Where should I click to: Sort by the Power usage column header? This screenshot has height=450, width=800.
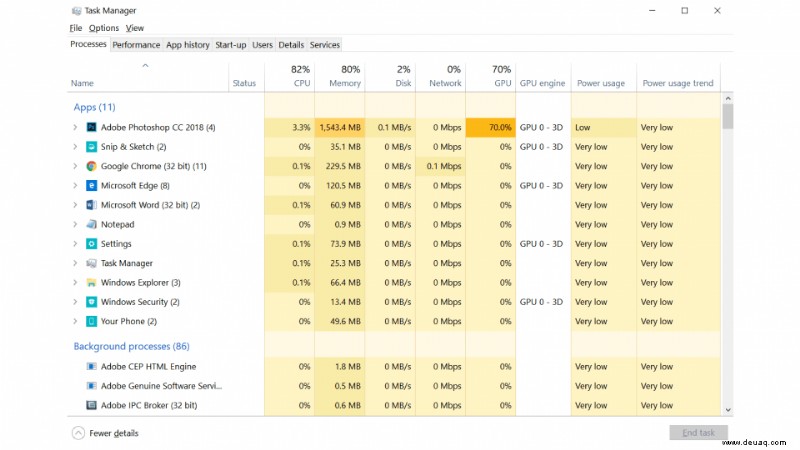604,78
